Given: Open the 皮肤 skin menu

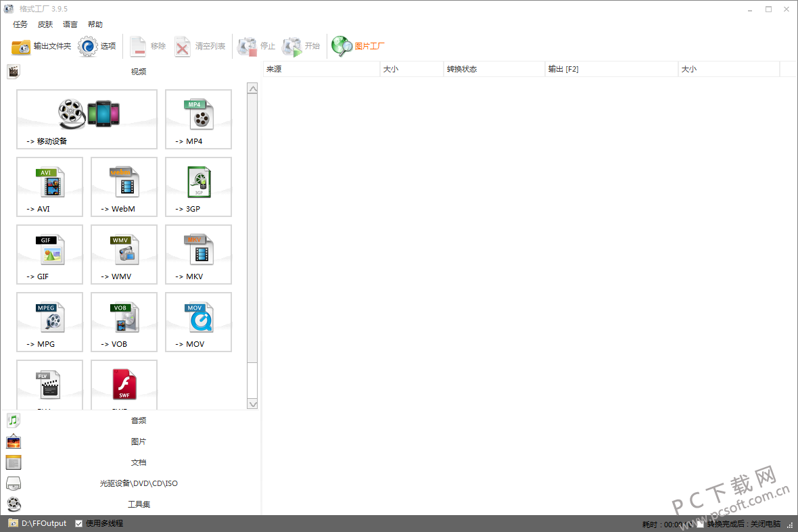Looking at the screenshot, I should tap(45, 24).
